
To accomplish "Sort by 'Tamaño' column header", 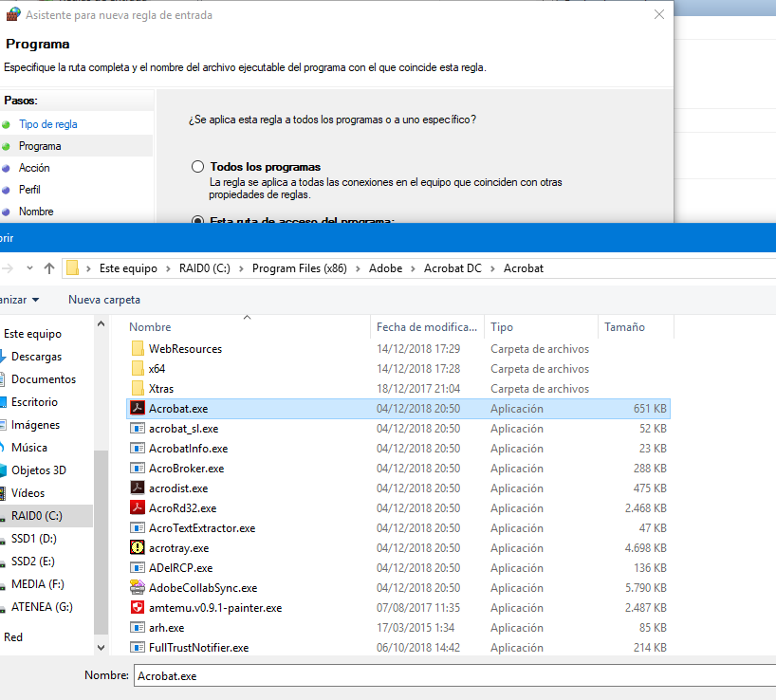I will pos(624,327).
